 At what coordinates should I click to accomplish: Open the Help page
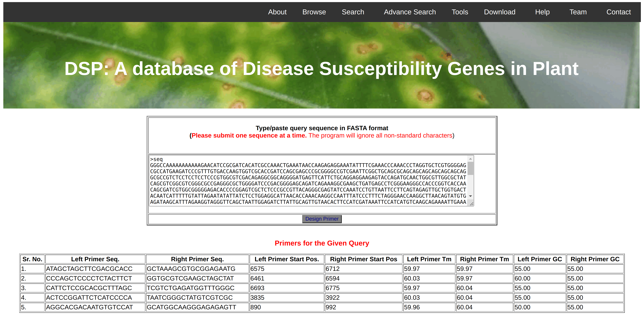pos(542,12)
